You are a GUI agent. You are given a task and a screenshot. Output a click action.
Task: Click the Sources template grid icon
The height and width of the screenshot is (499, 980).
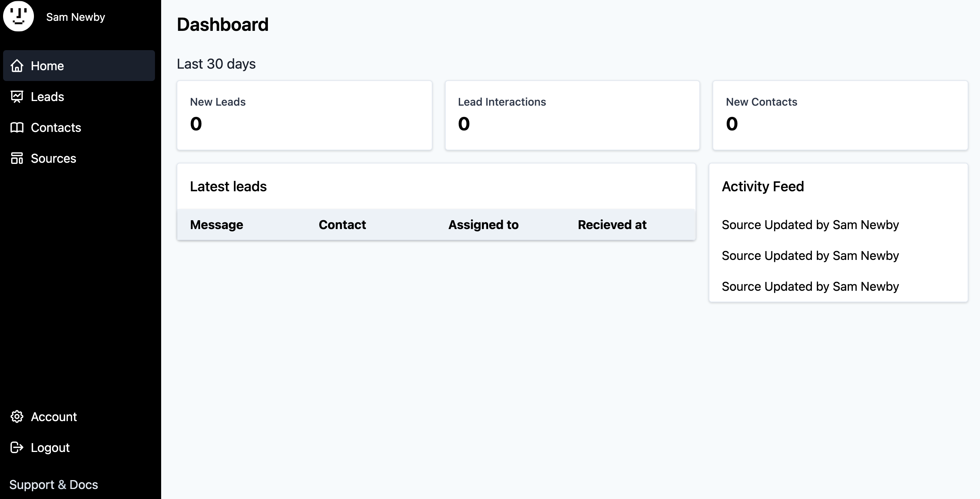point(17,158)
